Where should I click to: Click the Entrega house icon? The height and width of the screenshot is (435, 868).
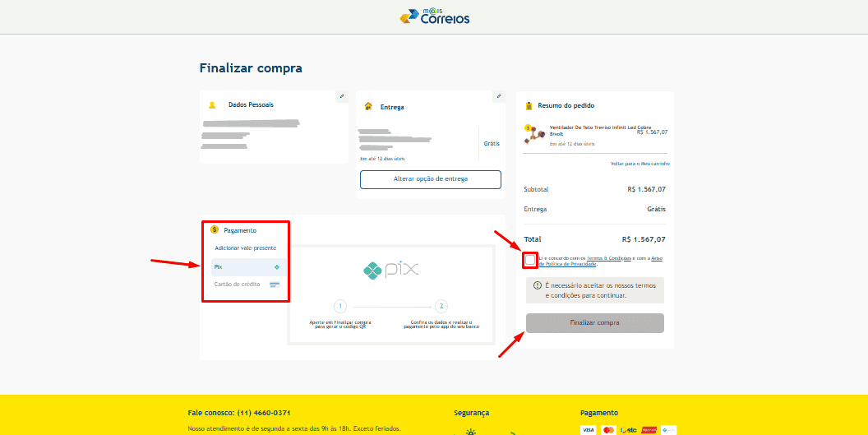pos(368,107)
